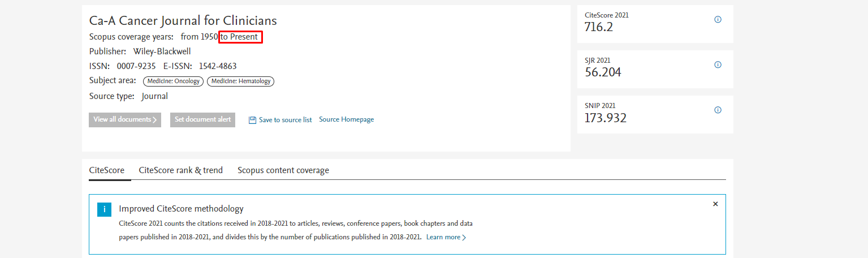Click Save to source list link
868x258 pixels.
pyautogui.click(x=285, y=120)
